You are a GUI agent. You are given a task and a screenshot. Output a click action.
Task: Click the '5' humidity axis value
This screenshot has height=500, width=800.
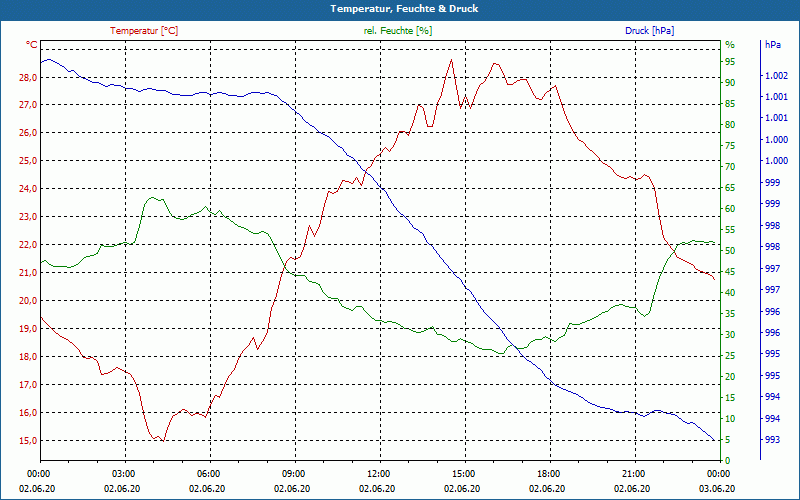[x=728, y=440]
